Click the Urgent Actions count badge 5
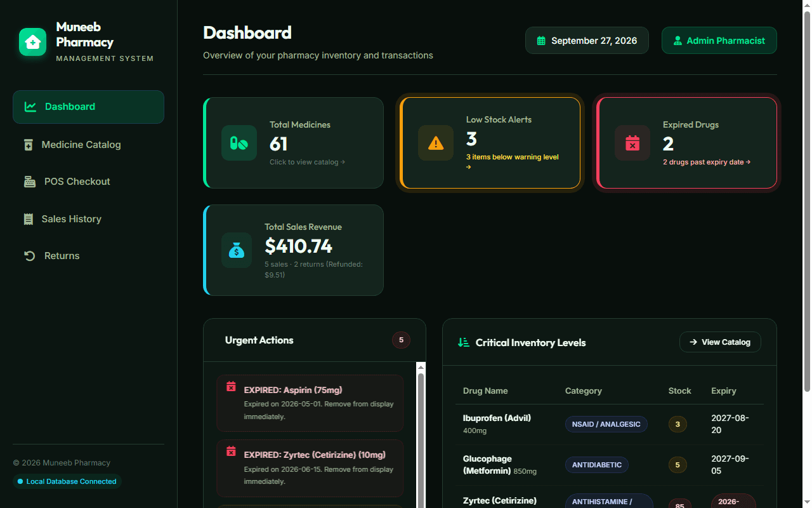 pyautogui.click(x=401, y=340)
